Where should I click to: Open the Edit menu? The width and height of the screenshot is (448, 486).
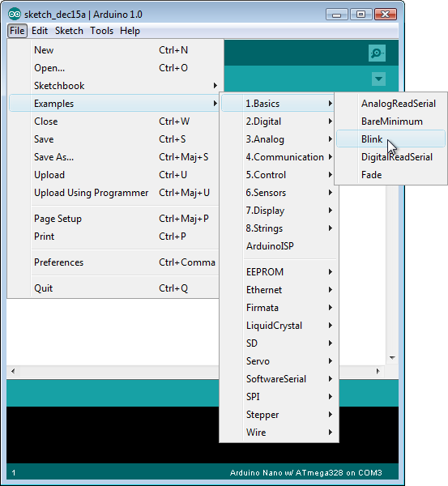tap(40, 31)
